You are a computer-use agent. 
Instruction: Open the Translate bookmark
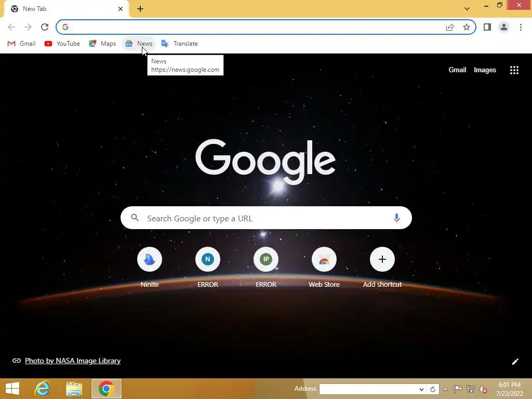pyautogui.click(x=179, y=44)
